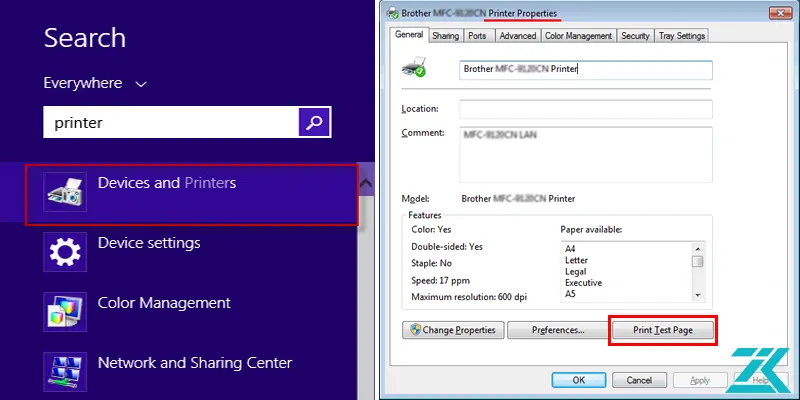Switch to the Security tab
Image resolution: width=800 pixels, height=400 pixels.
(635, 36)
